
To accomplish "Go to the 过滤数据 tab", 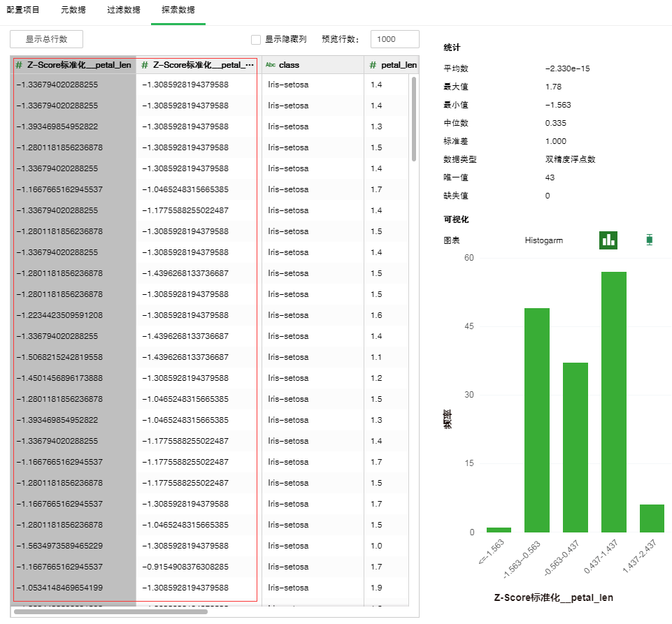I will (124, 10).
